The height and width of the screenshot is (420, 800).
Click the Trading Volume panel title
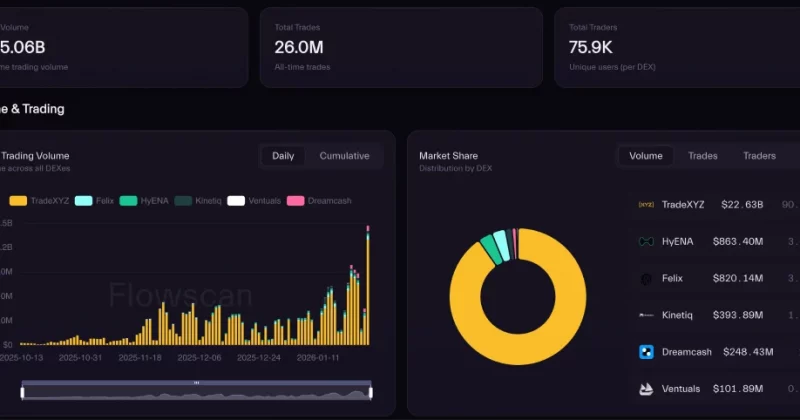tap(35, 156)
